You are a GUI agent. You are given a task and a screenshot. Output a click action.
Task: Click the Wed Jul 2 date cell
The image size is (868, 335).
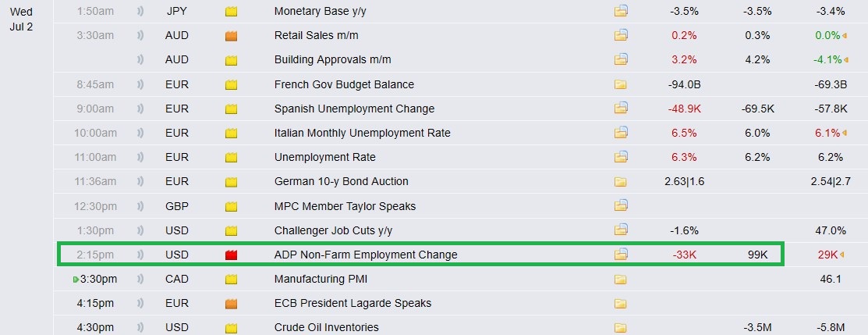coord(21,20)
